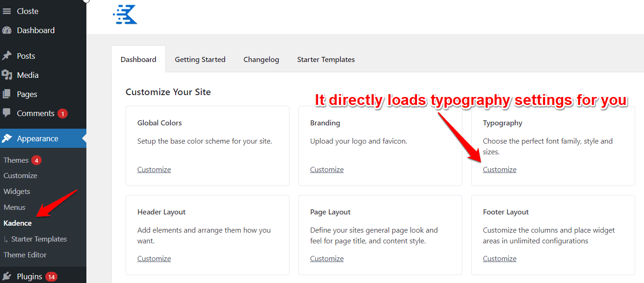
Task: Click the Pages icon in sidebar
Action: pyautogui.click(x=7, y=94)
